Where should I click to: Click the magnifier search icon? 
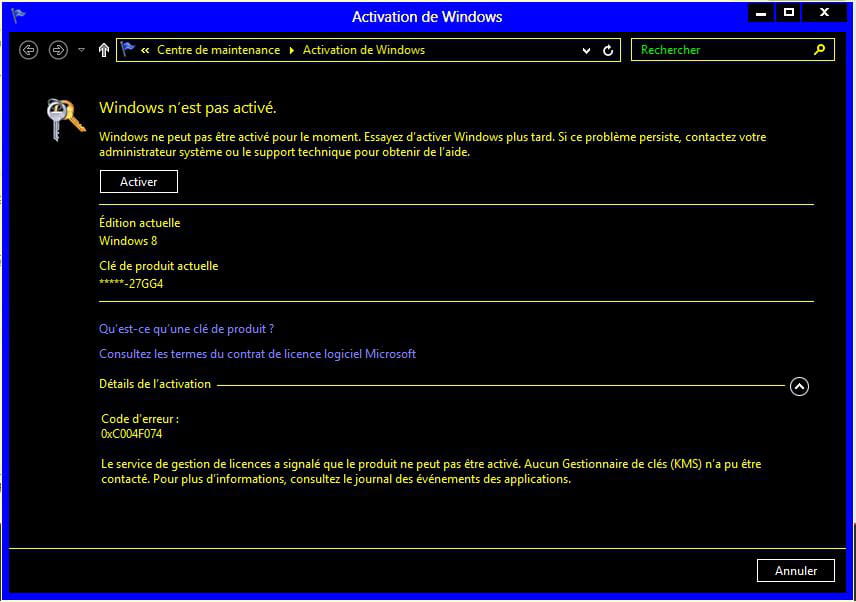tap(819, 50)
